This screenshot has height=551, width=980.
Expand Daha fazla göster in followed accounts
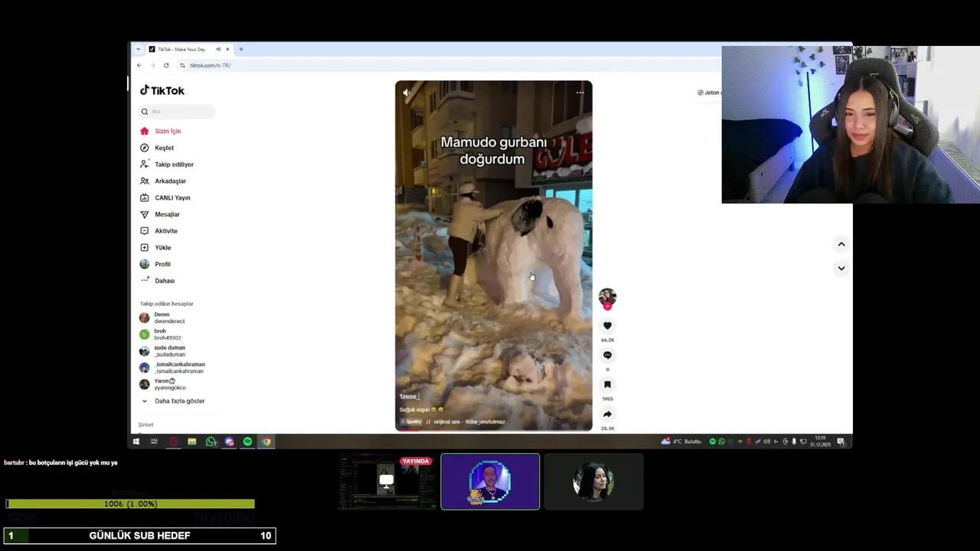179,400
